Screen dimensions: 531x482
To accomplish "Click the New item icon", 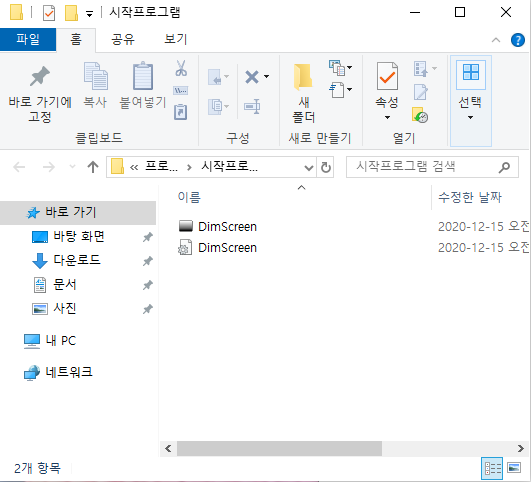I will [337, 67].
